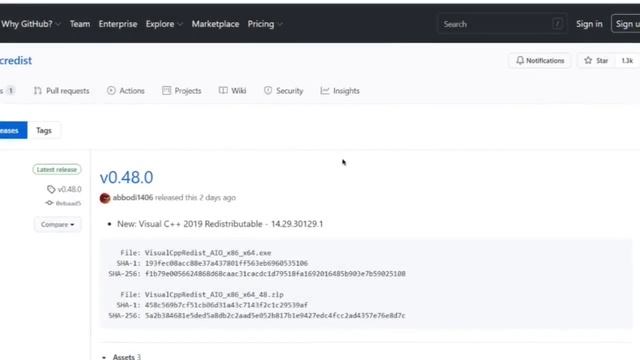
Task: Switch to the Pull requests tab
Action: click(x=62, y=91)
